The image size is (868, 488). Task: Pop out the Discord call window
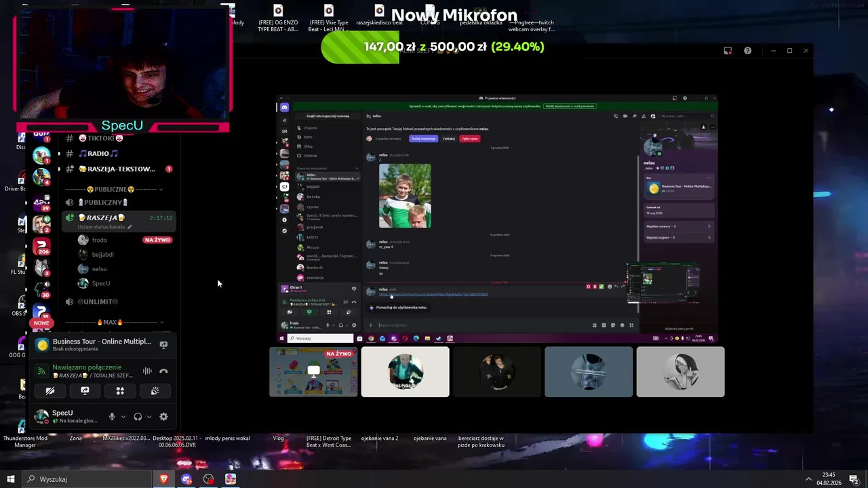pyautogui.click(x=728, y=51)
